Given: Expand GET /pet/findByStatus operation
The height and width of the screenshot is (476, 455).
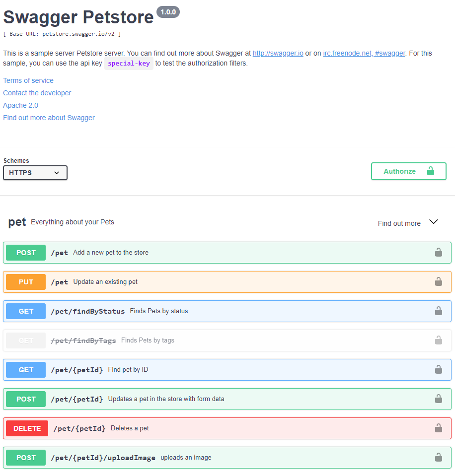Looking at the screenshot, I should click(227, 311).
